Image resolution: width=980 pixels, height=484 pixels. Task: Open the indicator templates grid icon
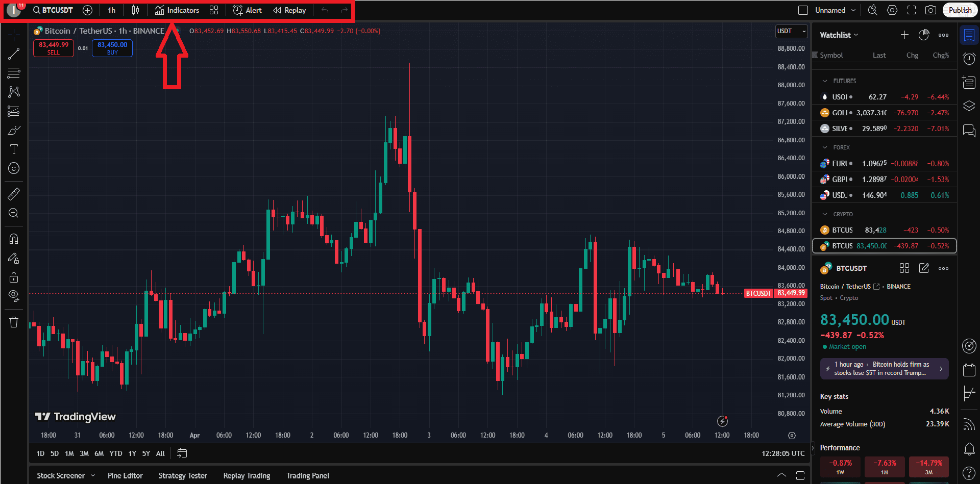coord(214,10)
